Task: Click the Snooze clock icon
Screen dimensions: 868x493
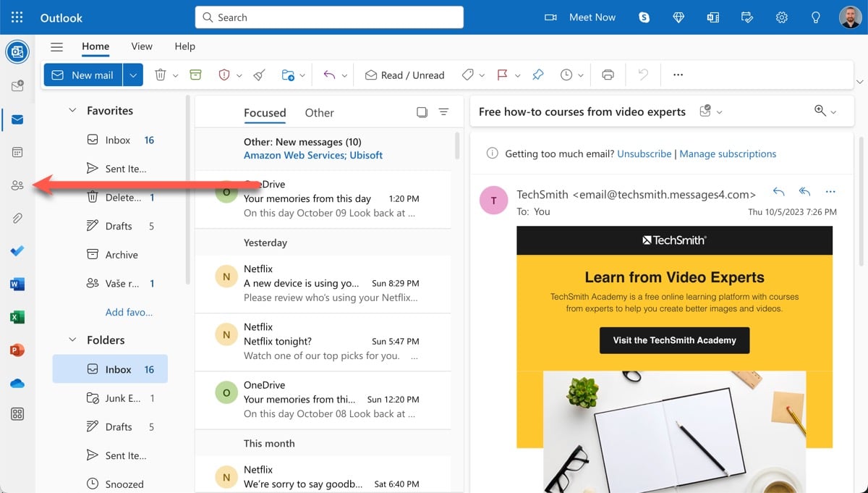Action: [566, 75]
